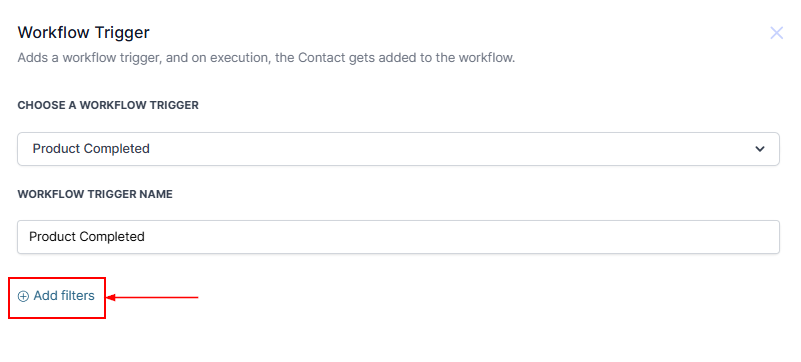801x362 pixels.
Task: Click the blank middle area of trigger dropdown
Action: click(450, 149)
